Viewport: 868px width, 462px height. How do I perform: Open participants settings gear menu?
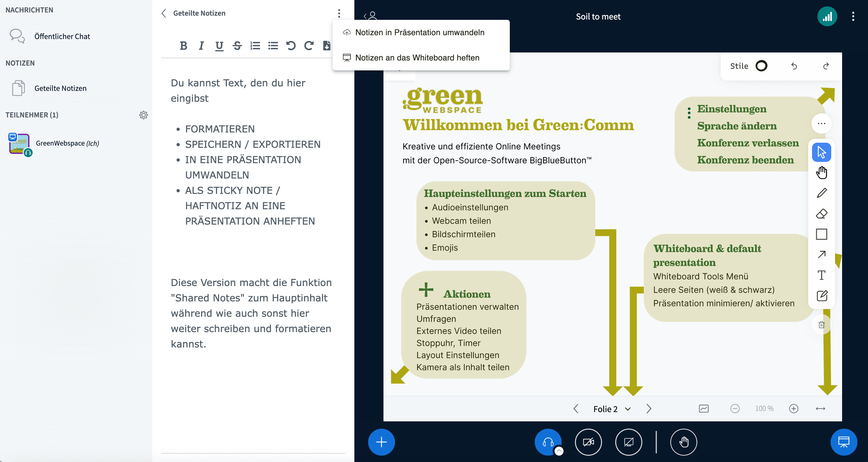coord(144,115)
